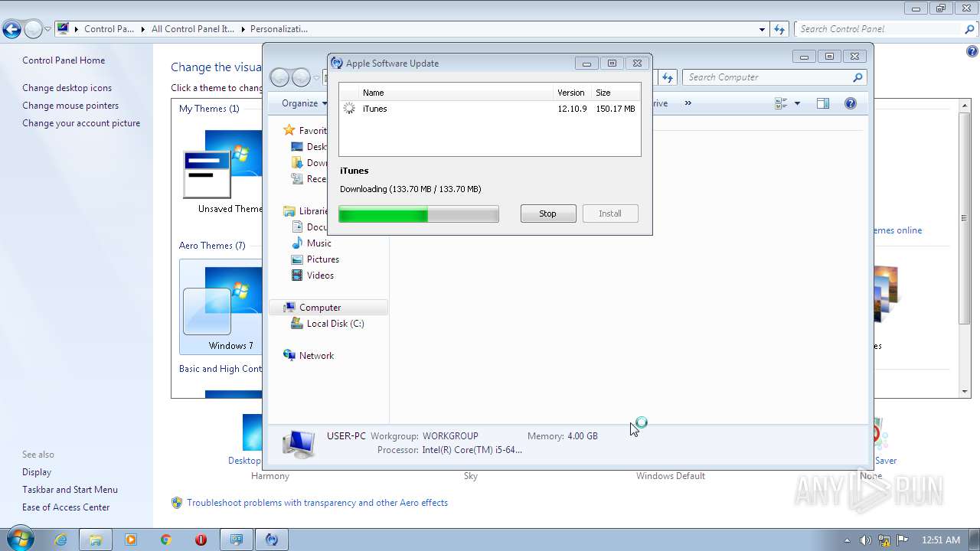Expand the view options dropdown arrow

point(797,103)
